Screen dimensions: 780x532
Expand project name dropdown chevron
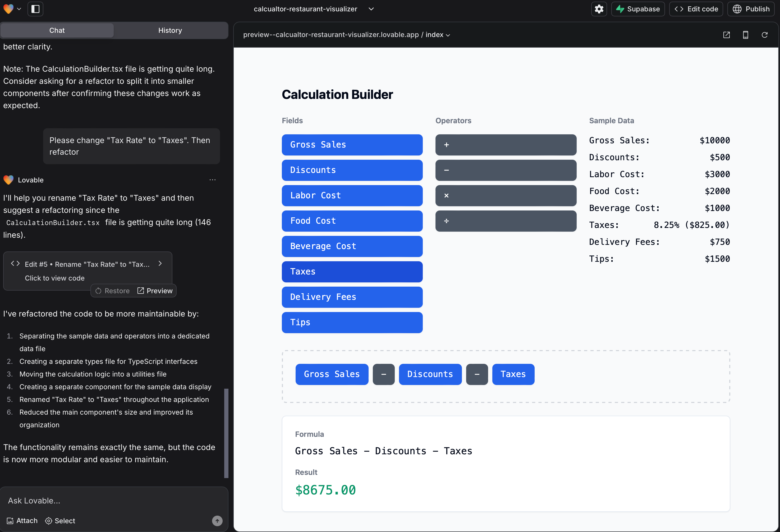pyautogui.click(x=371, y=9)
